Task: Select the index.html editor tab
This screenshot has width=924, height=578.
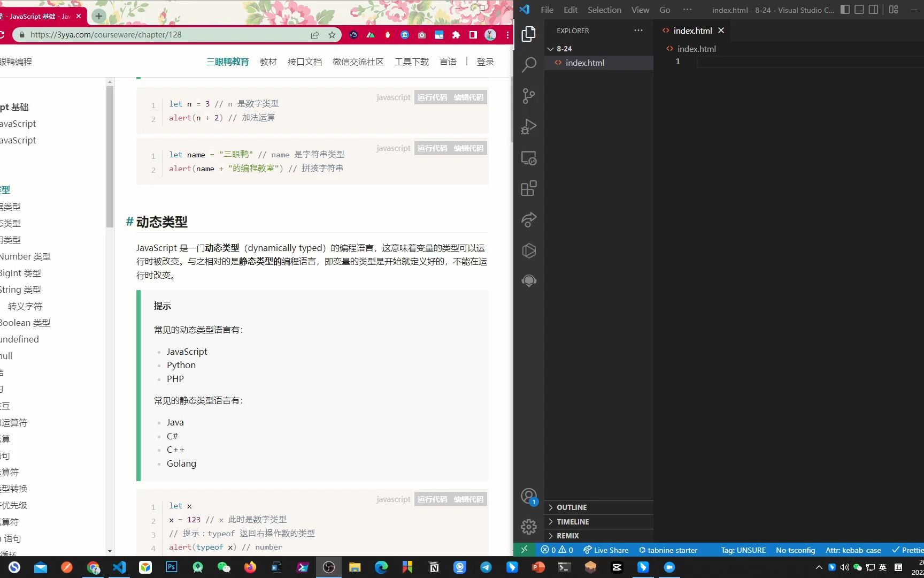Action: click(x=692, y=31)
